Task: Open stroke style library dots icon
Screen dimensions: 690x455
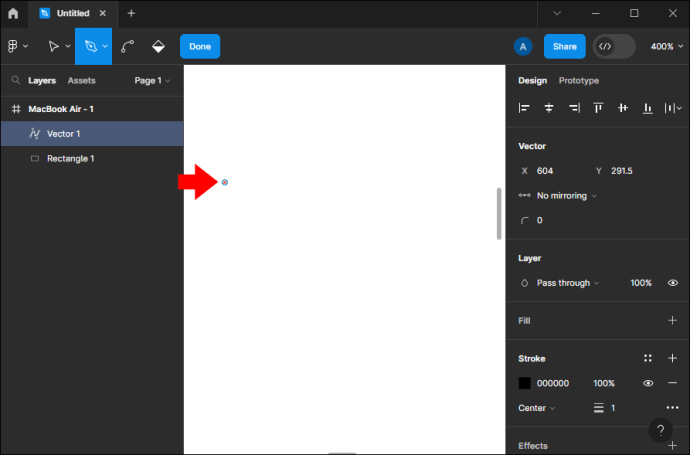Action: click(648, 358)
